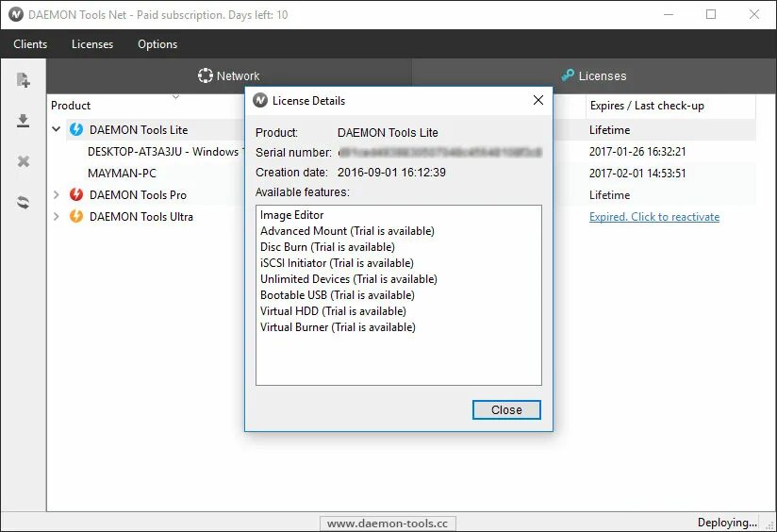Select Bootable USB feature entry
Viewport: 777px width, 532px height.
point(338,295)
